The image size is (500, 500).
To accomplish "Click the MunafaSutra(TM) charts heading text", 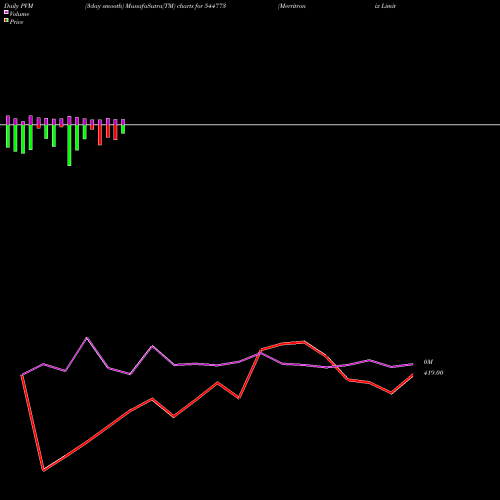I will pos(155,6).
